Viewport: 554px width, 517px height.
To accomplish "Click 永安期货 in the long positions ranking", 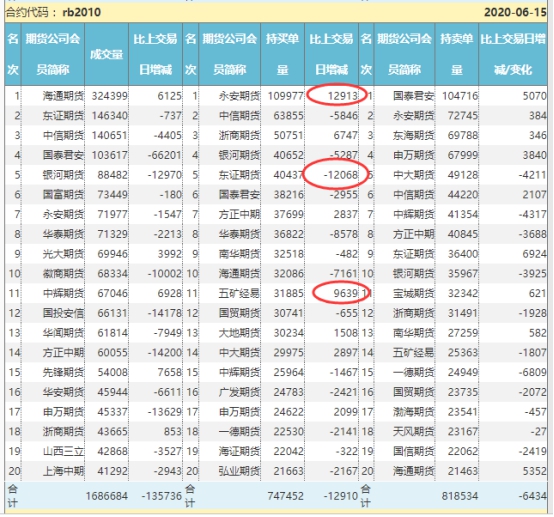I will (x=239, y=96).
